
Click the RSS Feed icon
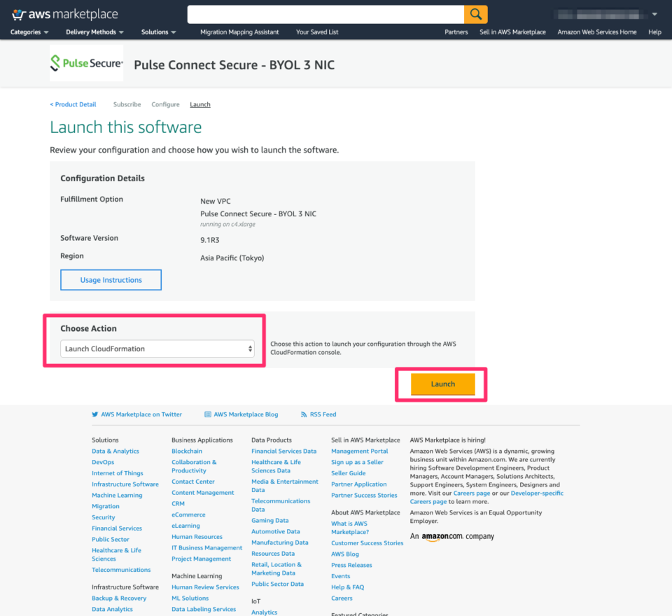[x=305, y=414]
